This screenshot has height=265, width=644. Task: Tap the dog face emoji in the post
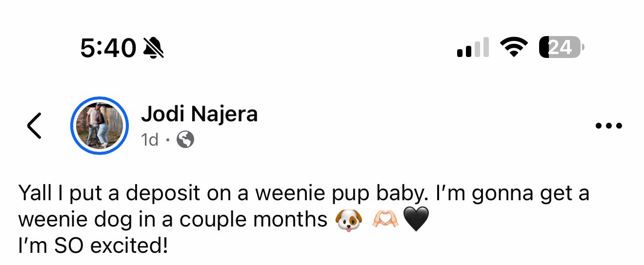point(349,220)
